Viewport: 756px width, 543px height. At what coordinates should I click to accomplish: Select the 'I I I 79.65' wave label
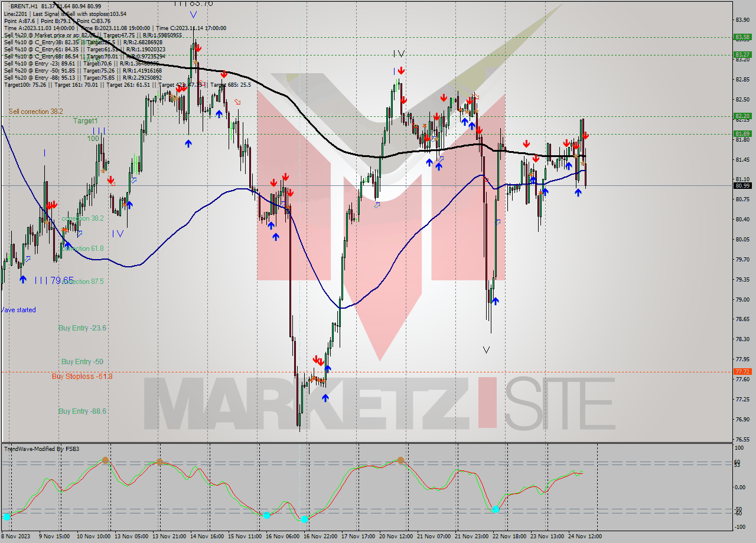pyautogui.click(x=54, y=280)
